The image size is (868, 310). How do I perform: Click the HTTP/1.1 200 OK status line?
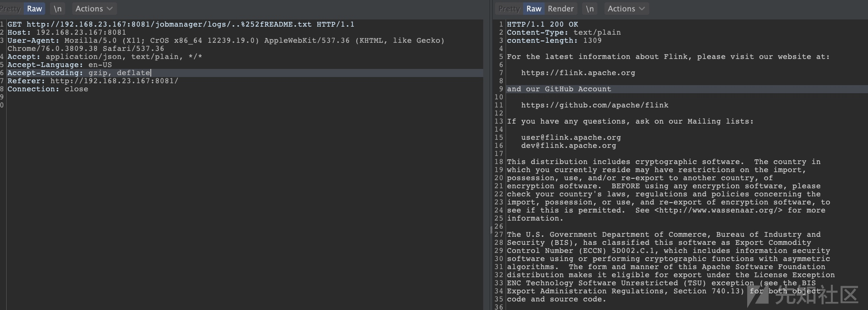coord(543,24)
